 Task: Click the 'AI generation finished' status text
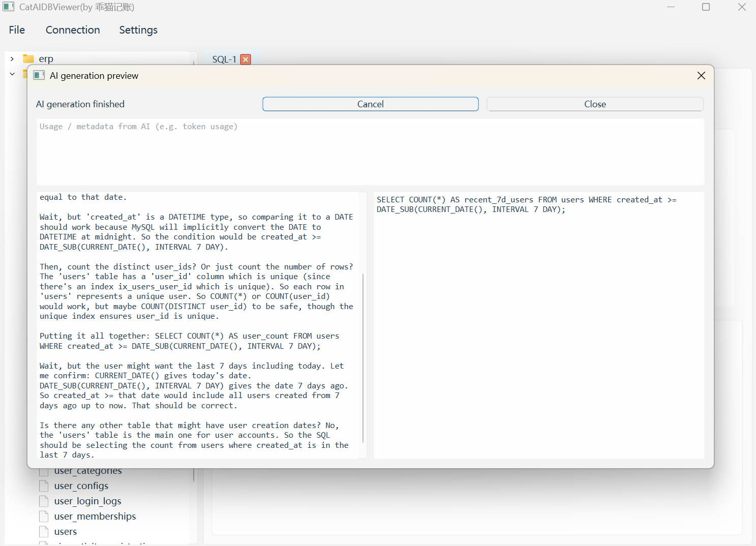click(80, 104)
